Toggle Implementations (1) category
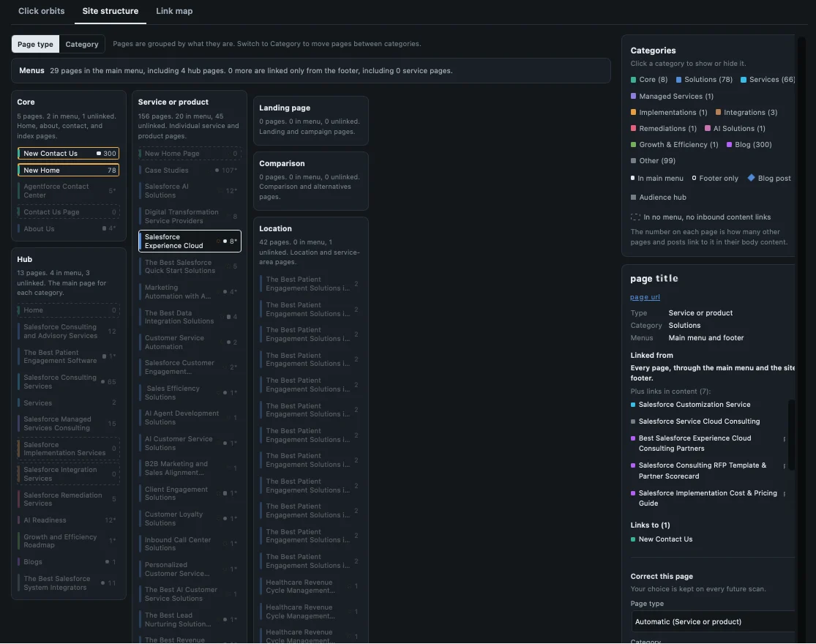The height and width of the screenshot is (644, 816). [x=669, y=113]
